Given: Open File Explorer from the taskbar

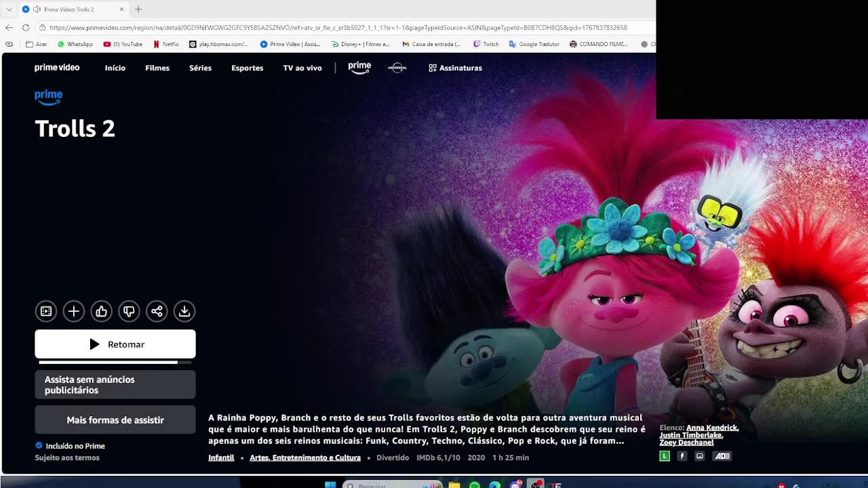Looking at the screenshot, I should [454, 485].
